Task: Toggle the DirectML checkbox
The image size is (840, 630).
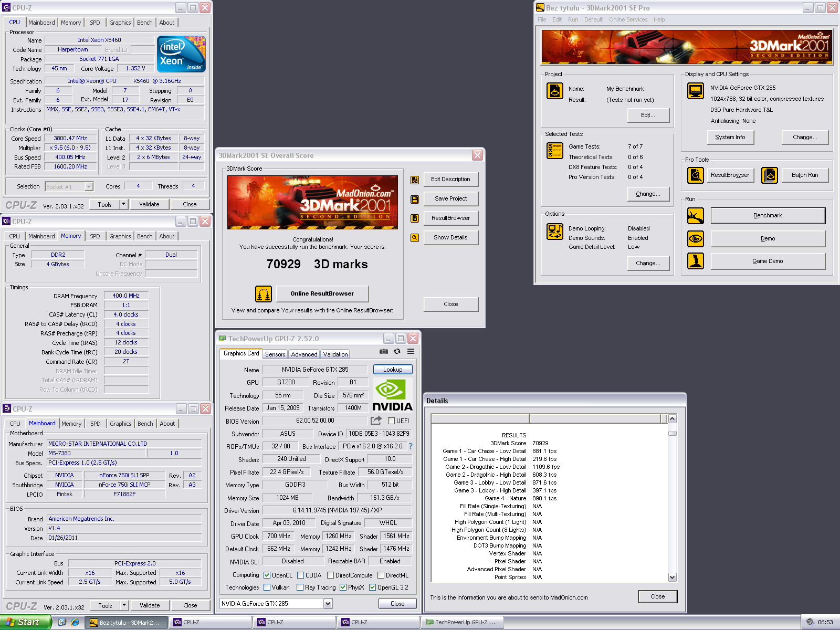Action: [381, 575]
